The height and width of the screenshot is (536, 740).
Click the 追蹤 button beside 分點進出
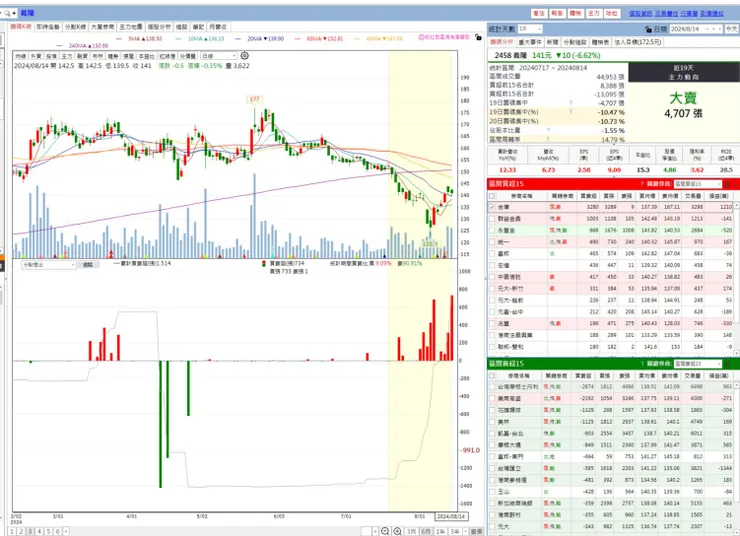[x=88, y=265]
